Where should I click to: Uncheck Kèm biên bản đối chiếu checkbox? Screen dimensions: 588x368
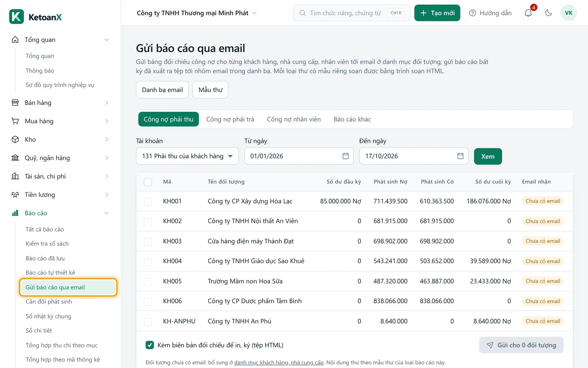coord(150,345)
